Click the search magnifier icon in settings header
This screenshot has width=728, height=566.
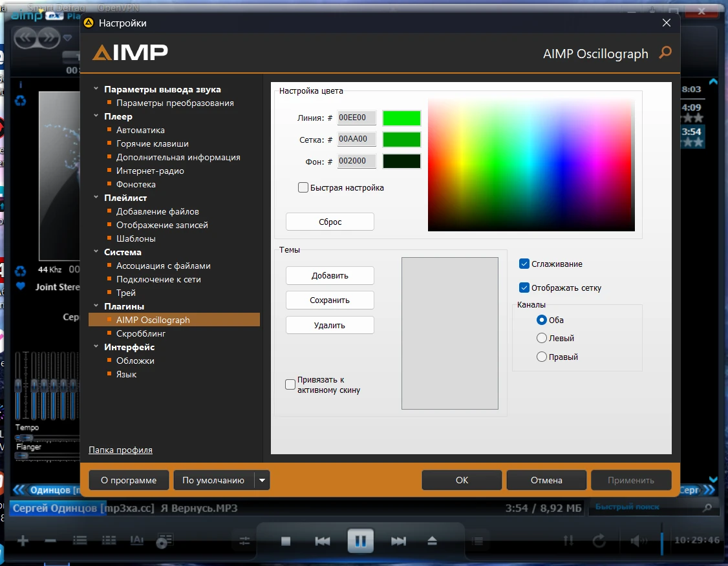coord(665,53)
